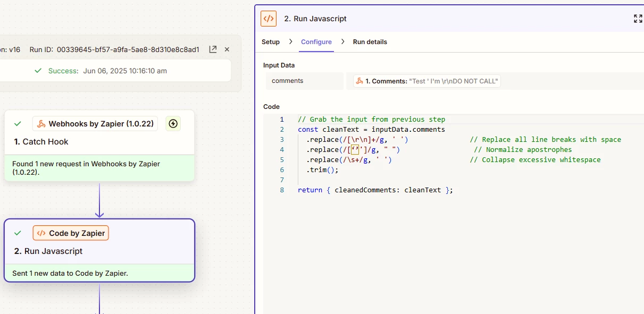The image size is (644, 314).
Task: Expand the Run Javascript panel to fullscreen
Action: coord(638,19)
